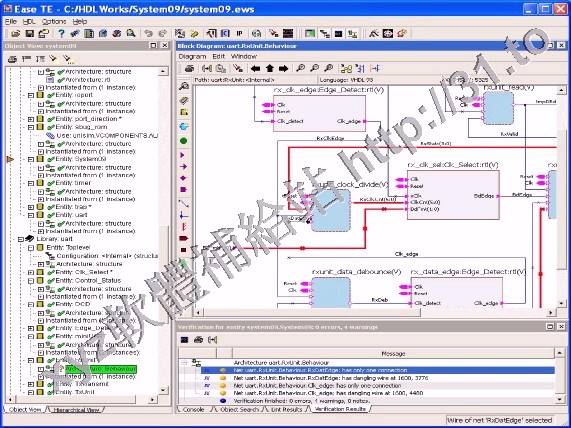
Task: Click the printer icon in Object View toolbar
Action: 12,59
